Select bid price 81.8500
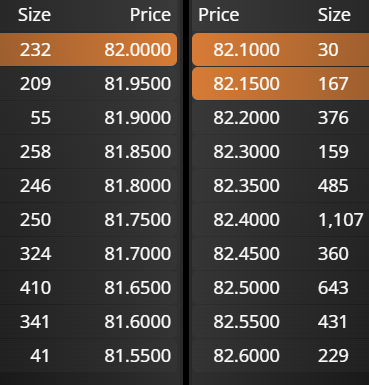 click(138, 152)
